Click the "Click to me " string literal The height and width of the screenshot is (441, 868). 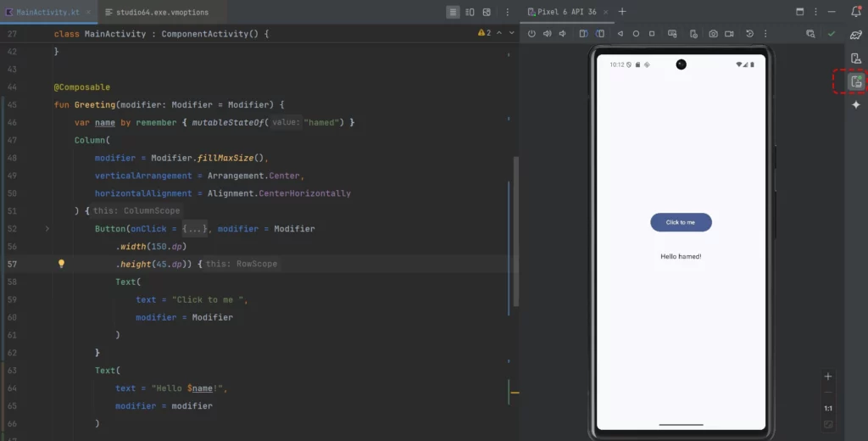pos(208,299)
